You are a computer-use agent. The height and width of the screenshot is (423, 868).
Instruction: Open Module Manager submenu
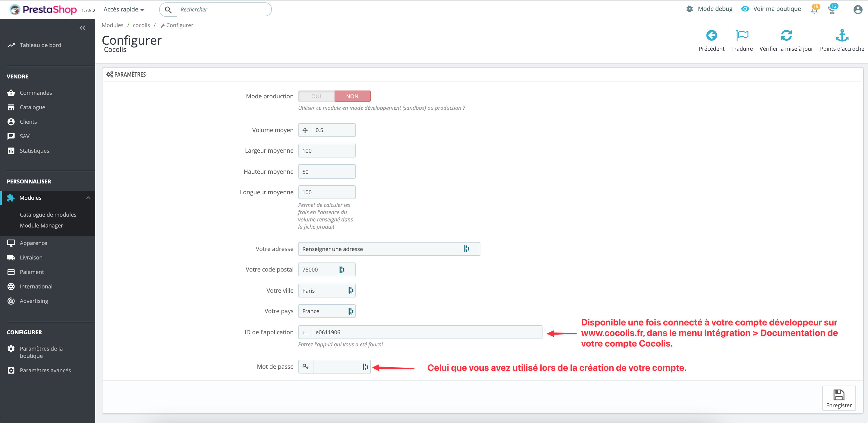point(41,225)
